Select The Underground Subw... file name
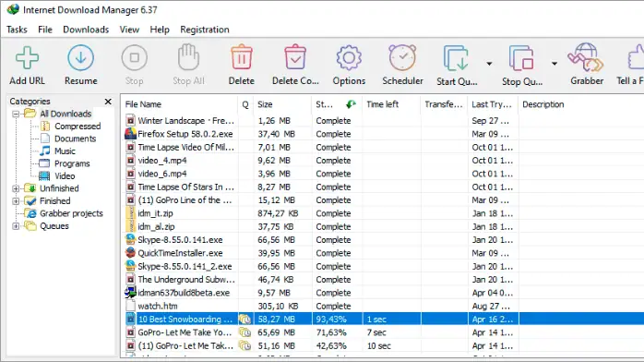The width and height of the screenshot is (644, 362). (186, 280)
